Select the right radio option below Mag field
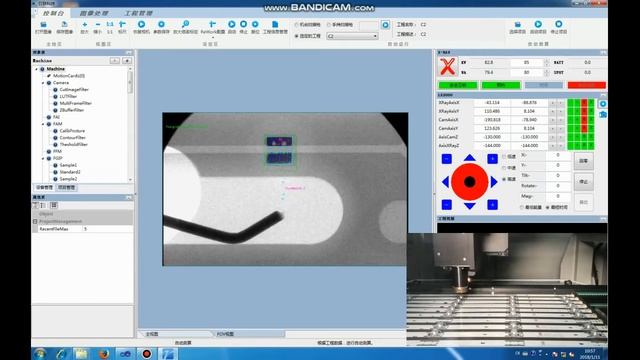Screen dimensions: 640x360 pyautogui.click(x=548, y=207)
